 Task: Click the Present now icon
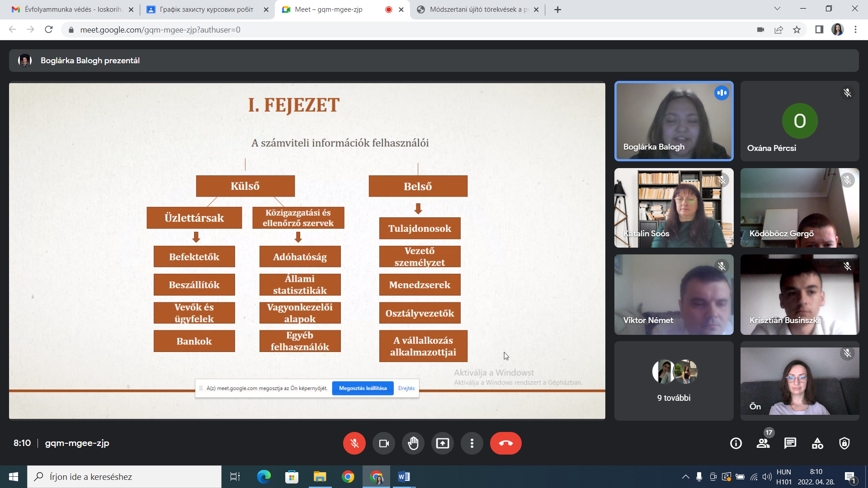coord(442,443)
